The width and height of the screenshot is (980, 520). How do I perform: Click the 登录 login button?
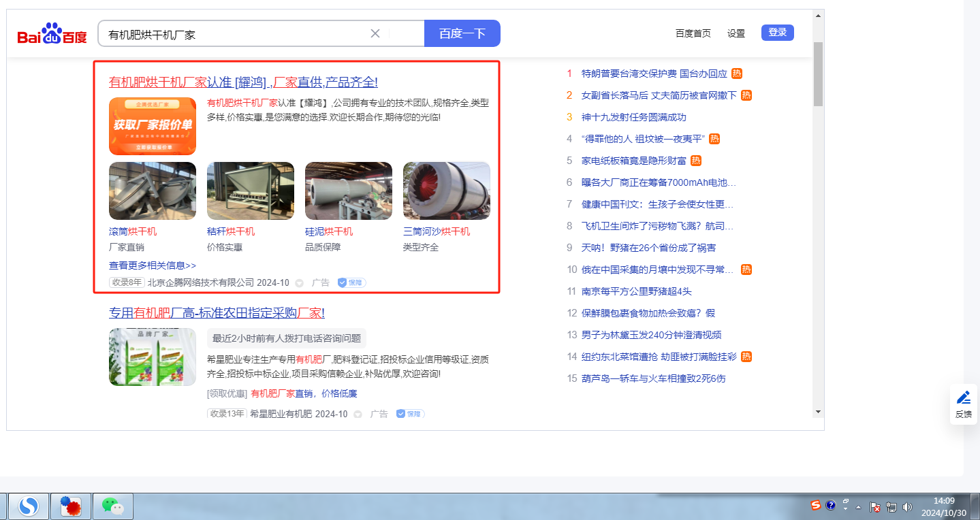[778, 33]
